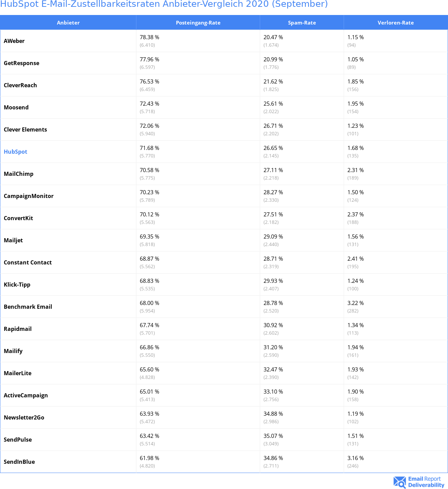The image size is (448, 489).
Task: Click the Email Report Deliverability logo icon
Action: click(400, 482)
